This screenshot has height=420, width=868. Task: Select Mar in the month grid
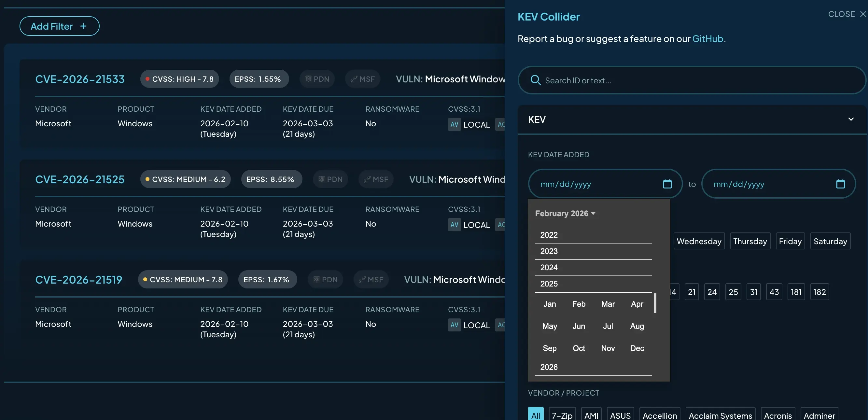(608, 304)
